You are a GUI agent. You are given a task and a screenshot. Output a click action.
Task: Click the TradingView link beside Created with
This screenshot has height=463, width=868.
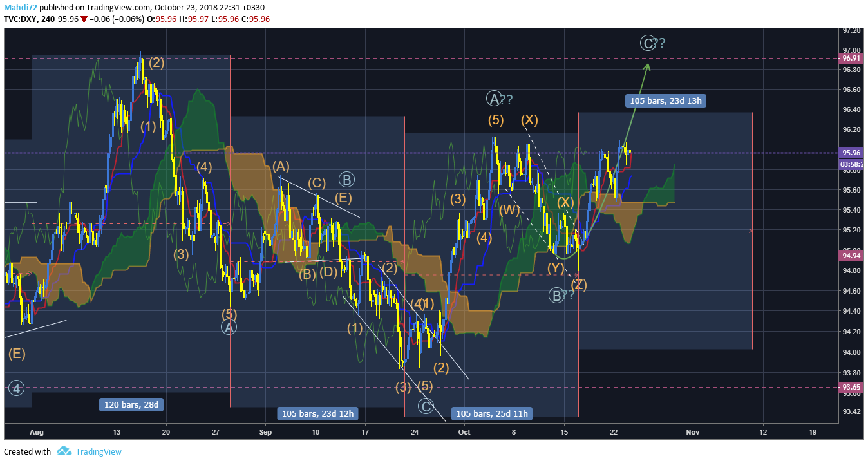(99, 451)
